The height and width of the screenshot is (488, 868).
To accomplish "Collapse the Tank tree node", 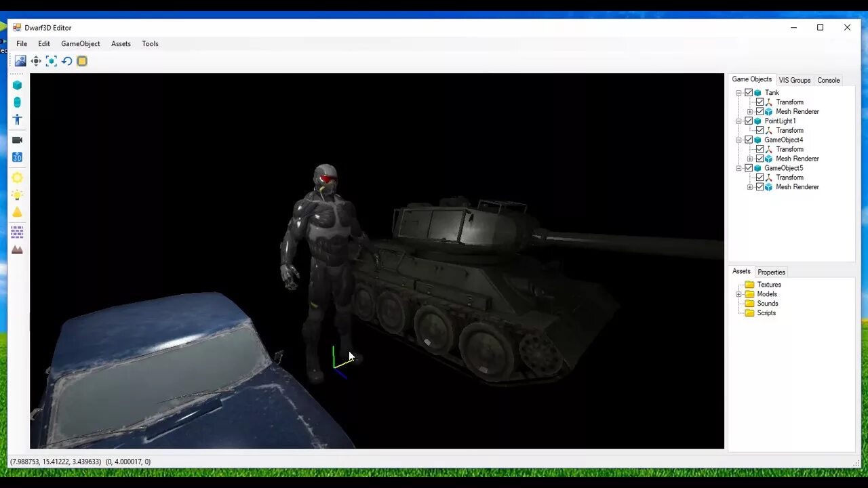I will pyautogui.click(x=738, y=93).
